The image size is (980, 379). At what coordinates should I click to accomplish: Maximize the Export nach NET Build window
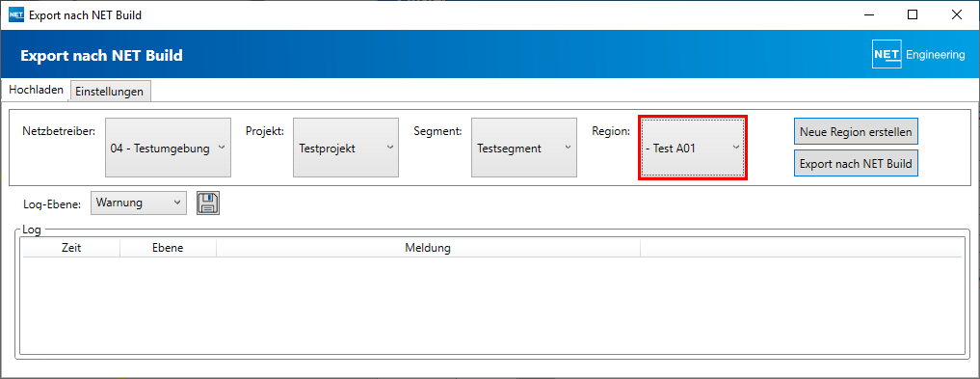click(x=913, y=15)
